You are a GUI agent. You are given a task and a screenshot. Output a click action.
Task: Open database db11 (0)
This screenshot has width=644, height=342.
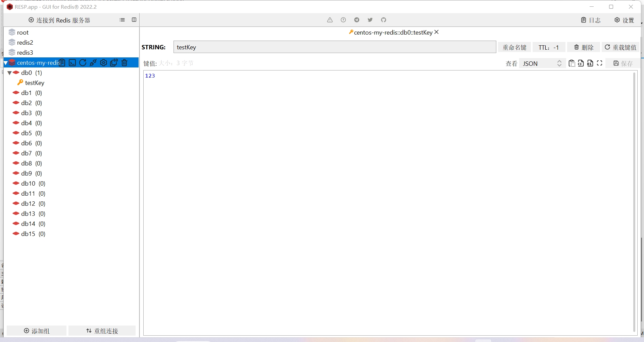pyautogui.click(x=33, y=194)
